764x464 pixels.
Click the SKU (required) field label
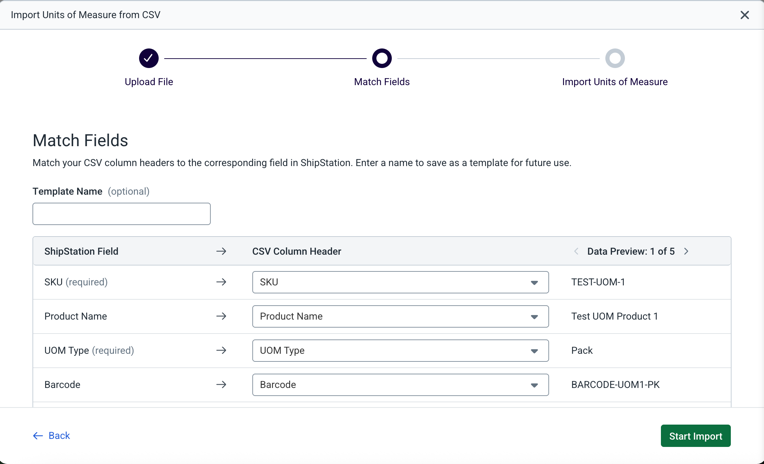click(x=76, y=282)
